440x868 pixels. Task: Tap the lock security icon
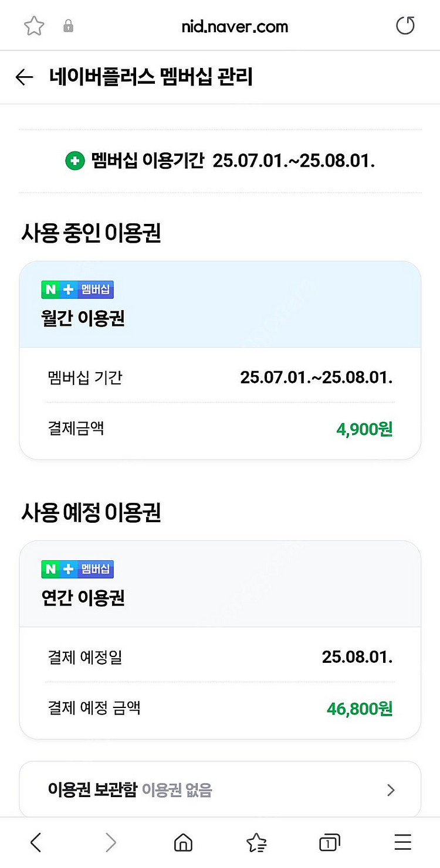(69, 26)
